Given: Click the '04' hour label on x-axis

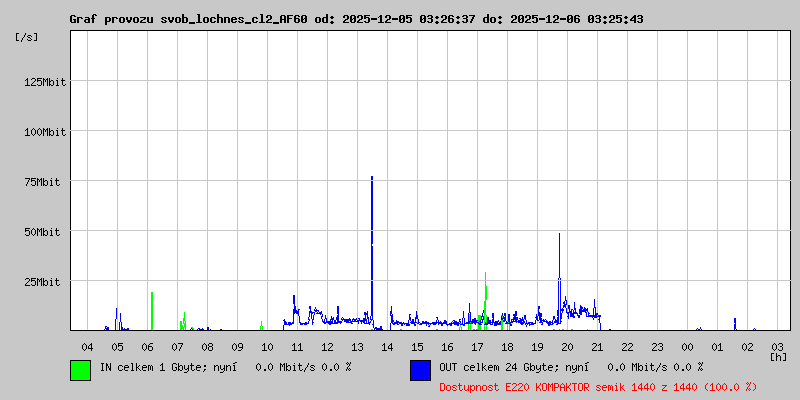Looking at the screenshot, I should coord(87,347).
